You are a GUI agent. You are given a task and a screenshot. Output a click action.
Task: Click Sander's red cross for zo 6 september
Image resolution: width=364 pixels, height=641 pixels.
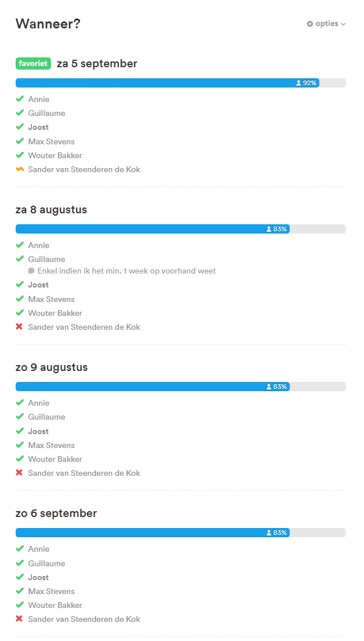click(x=20, y=619)
